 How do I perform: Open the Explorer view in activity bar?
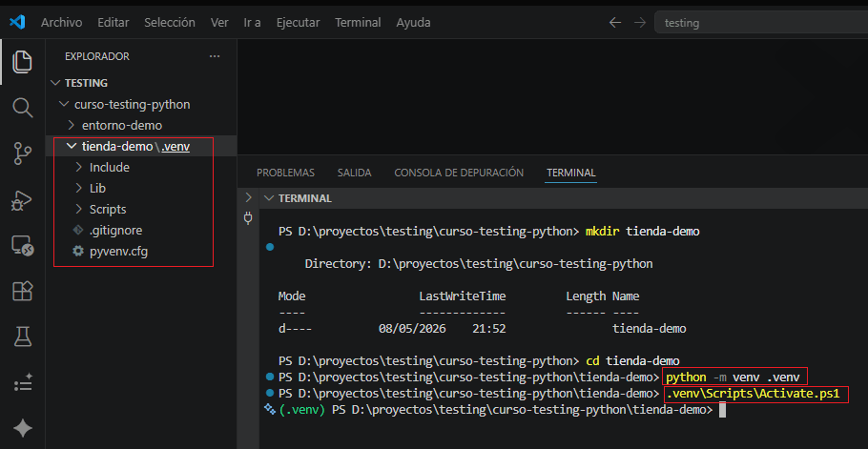point(22,61)
